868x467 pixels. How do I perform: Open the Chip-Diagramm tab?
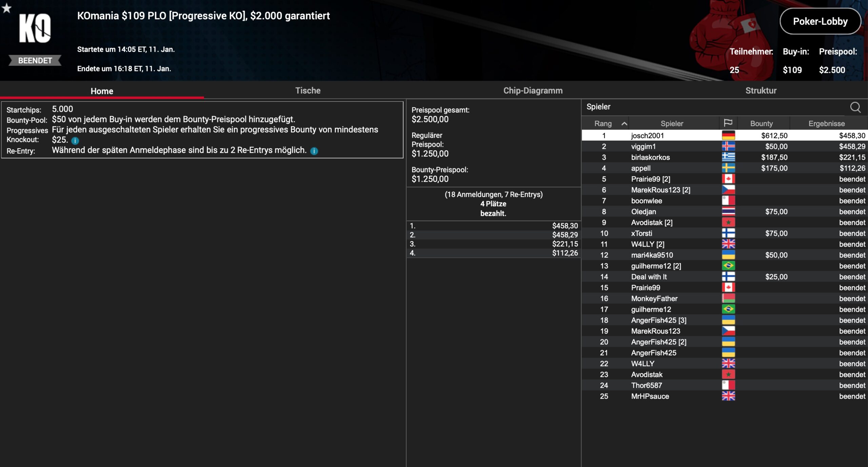[x=533, y=90]
